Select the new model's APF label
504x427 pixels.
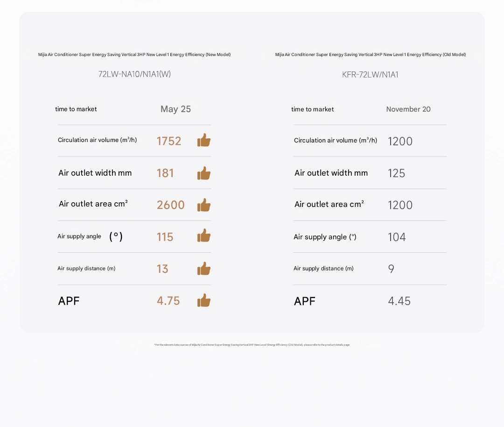point(69,301)
